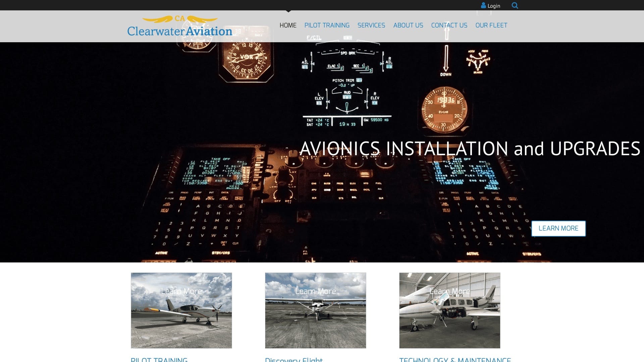View OUR FLEET via the navigation
Viewport: 644px width, 362px height.
tap(491, 25)
